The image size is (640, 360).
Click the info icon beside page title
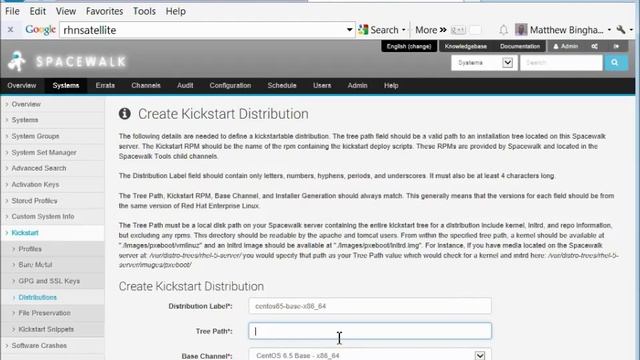pos(124,113)
